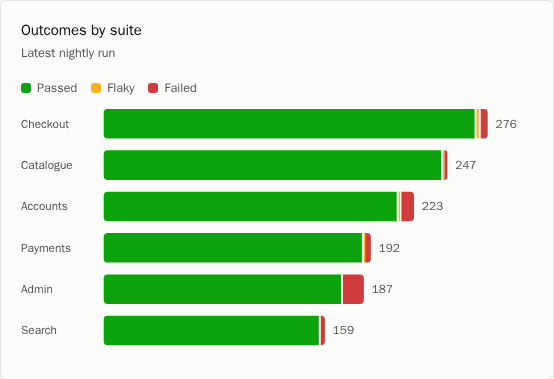Click the Catalogue passed bar

(x=273, y=165)
